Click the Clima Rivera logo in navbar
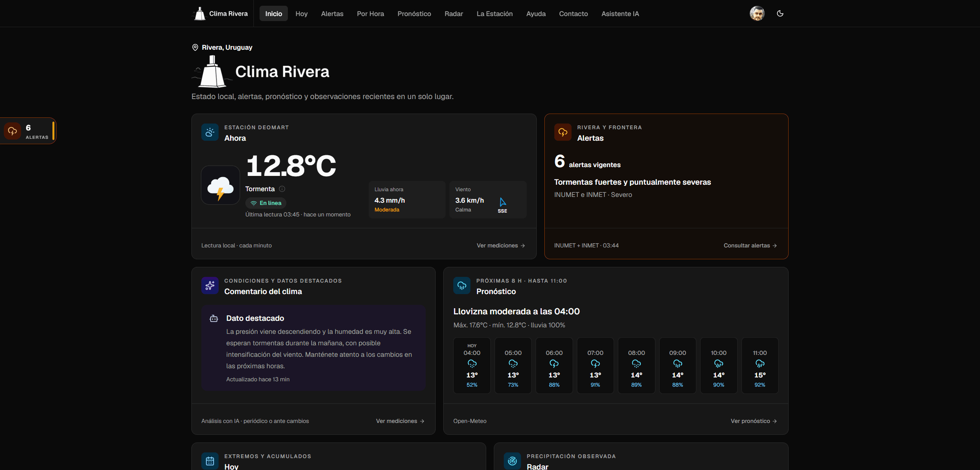Screen dimensions: 980x470 [x=220, y=14]
